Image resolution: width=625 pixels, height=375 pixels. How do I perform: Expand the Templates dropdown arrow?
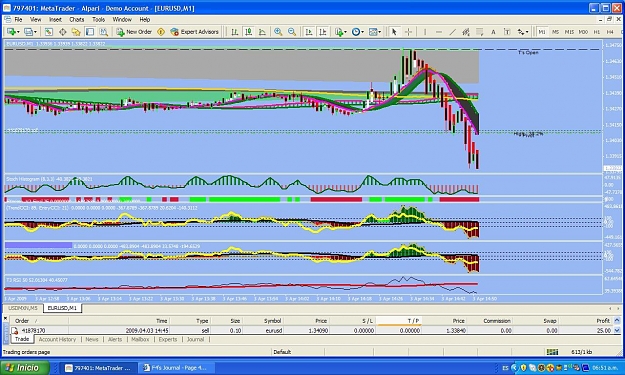click(379, 32)
